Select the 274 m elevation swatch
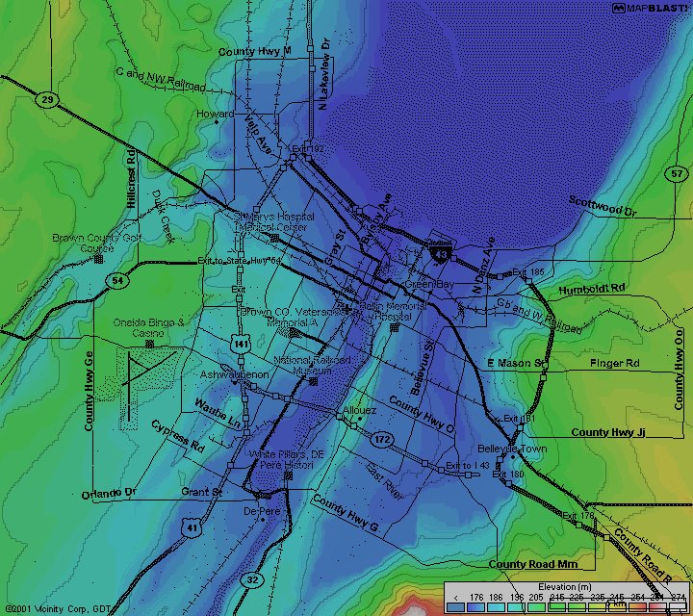 point(678,607)
